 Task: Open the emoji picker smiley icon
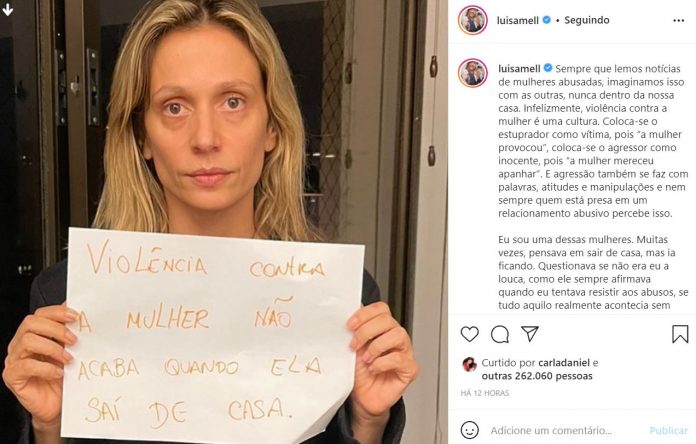point(470,430)
